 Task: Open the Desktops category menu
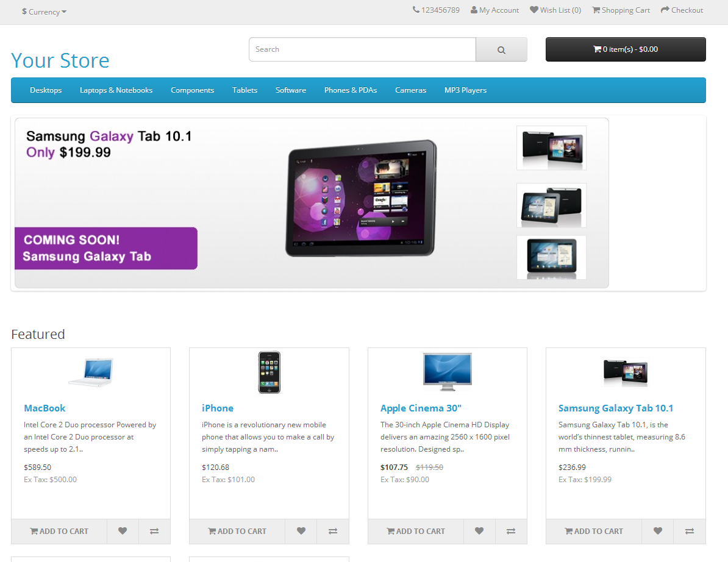(46, 90)
